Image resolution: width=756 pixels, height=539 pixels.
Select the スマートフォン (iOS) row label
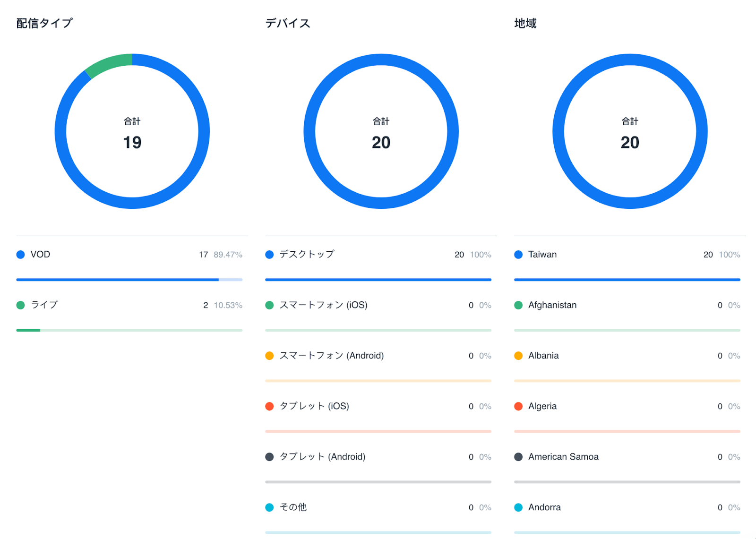323,305
